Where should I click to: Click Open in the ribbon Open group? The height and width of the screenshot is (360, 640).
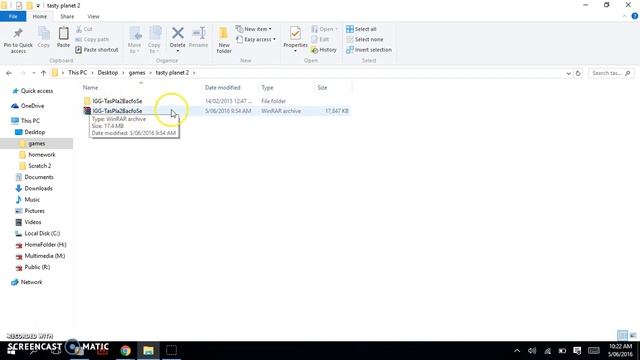(324, 29)
